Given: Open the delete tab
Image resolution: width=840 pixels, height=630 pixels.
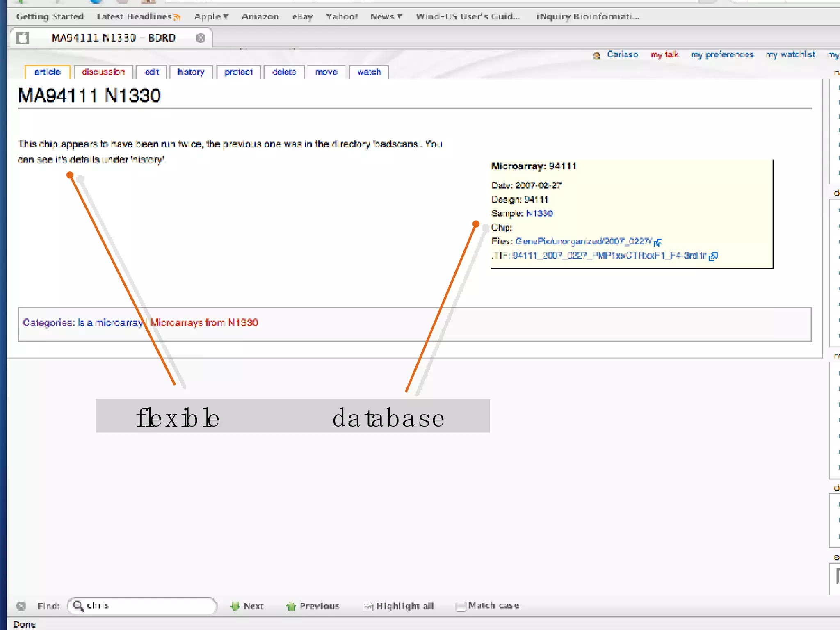Looking at the screenshot, I should [x=284, y=72].
